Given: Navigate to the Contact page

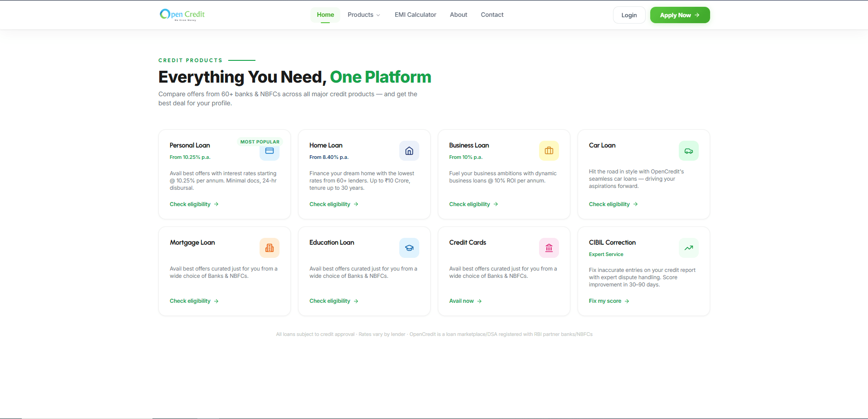Looking at the screenshot, I should [492, 15].
